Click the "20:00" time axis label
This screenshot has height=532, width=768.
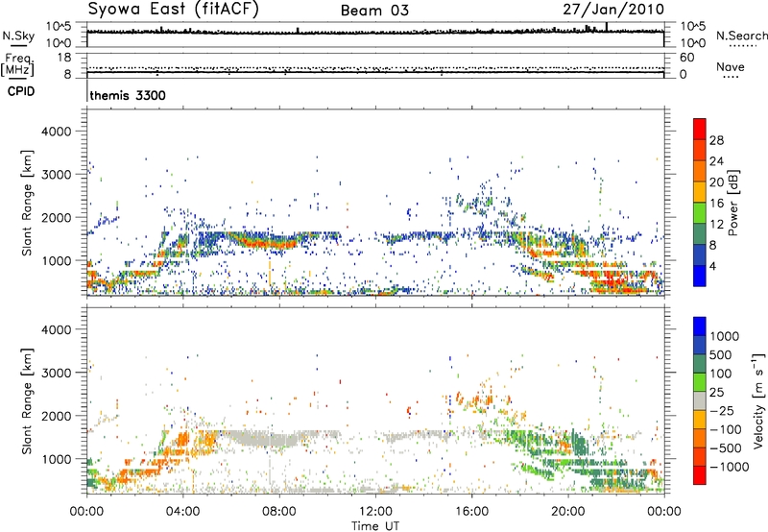pos(567,512)
